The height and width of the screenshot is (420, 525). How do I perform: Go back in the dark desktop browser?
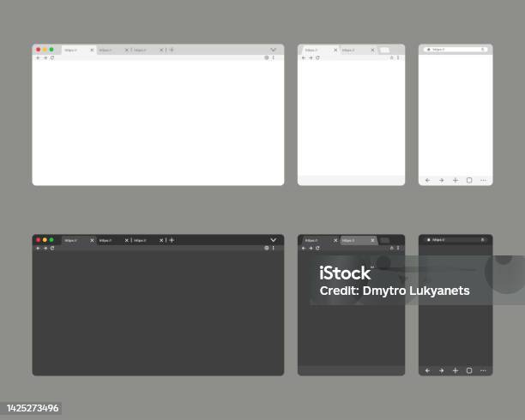click(x=38, y=249)
